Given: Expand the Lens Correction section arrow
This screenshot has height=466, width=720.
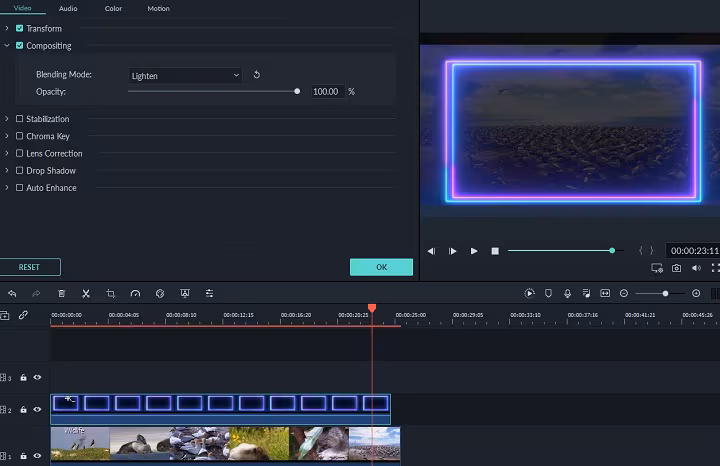Looking at the screenshot, I should (x=6, y=153).
